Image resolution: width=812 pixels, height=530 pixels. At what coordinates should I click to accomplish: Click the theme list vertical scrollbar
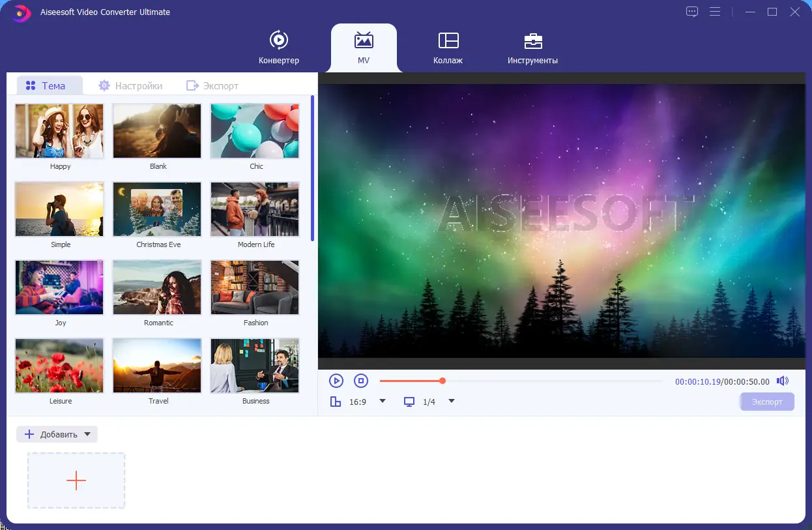click(x=313, y=168)
